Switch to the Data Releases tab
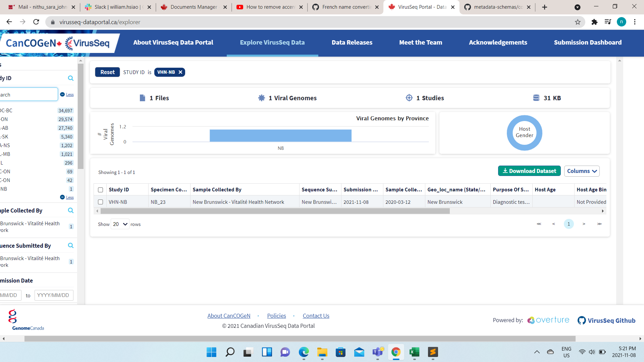Viewport: 644px width, 362px height. tap(352, 43)
